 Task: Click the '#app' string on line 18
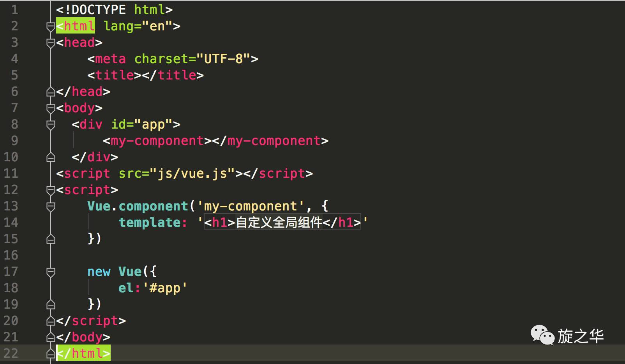[x=165, y=288]
